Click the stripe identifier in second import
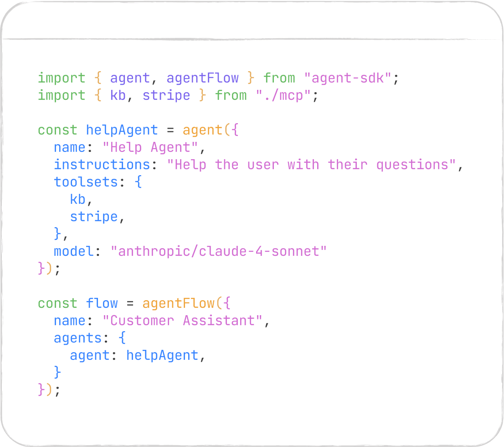Screen dimensions: 504x447 pos(166,96)
